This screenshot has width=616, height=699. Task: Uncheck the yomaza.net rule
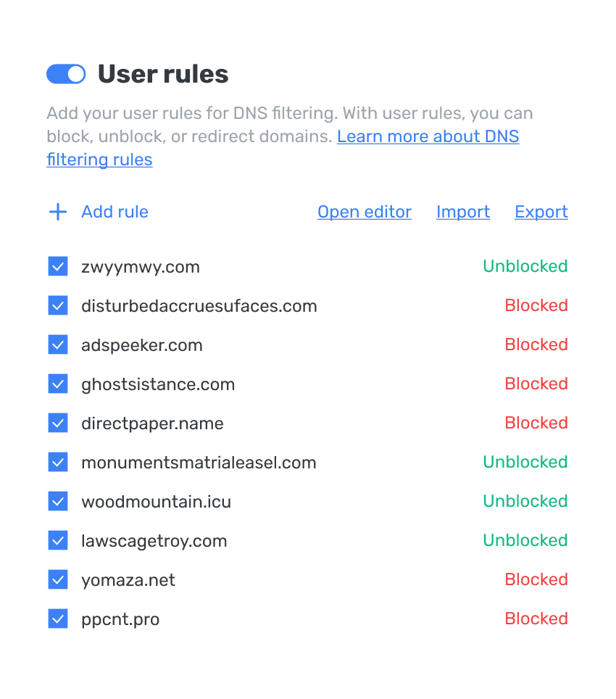pos(58,580)
